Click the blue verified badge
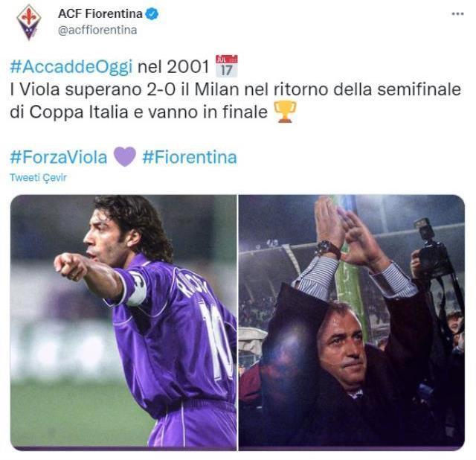The width and height of the screenshot is (476, 460). click(x=152, y=13)
